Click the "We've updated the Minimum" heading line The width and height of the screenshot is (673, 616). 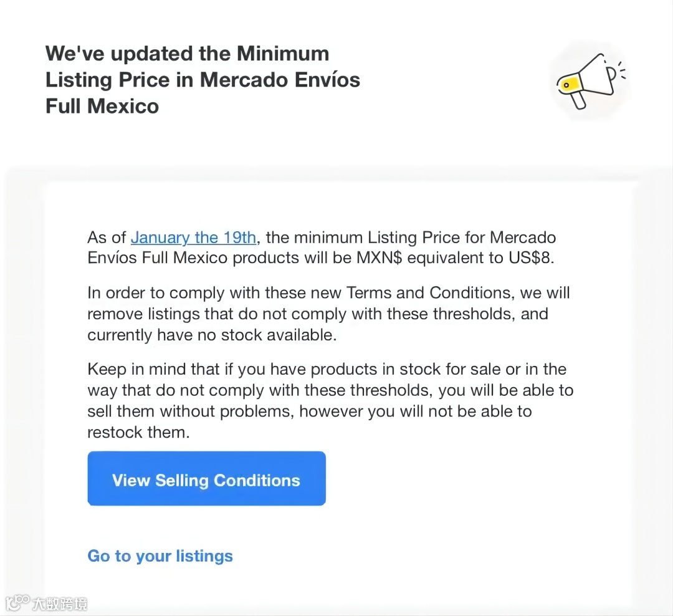tap(187, 54)
